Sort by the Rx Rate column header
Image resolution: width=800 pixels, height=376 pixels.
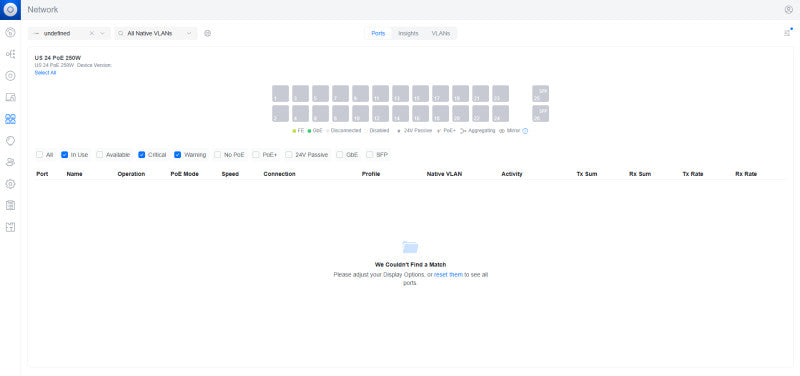click(746, 174)
